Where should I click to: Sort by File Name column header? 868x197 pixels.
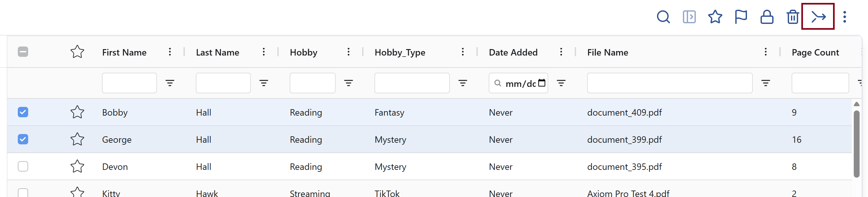pos(607,52)
